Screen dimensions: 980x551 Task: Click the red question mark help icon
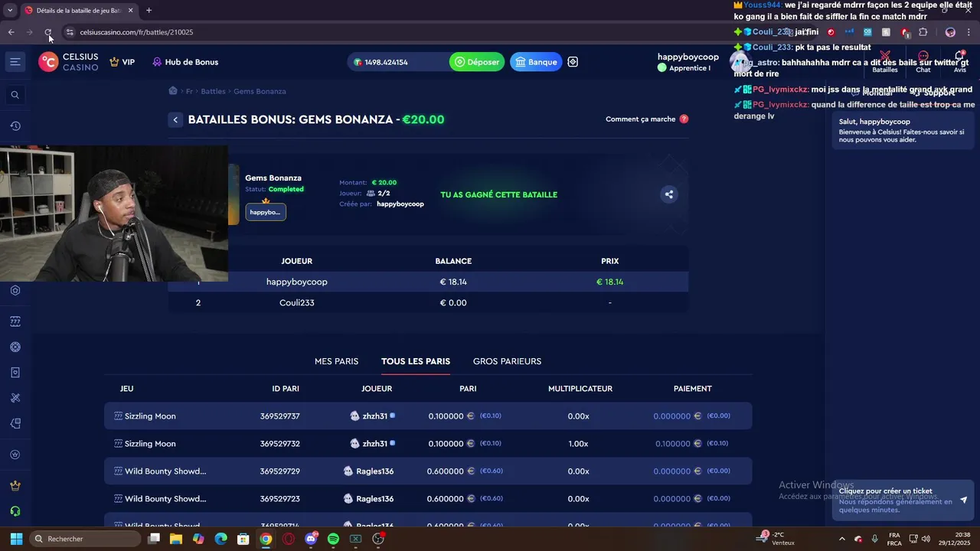[x=684, y=119]
